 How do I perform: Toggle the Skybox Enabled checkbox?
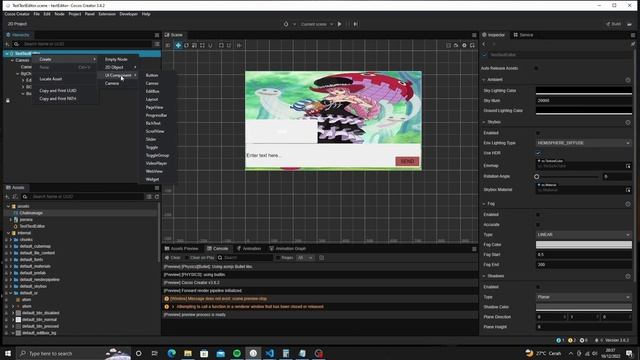click(538, 133)
